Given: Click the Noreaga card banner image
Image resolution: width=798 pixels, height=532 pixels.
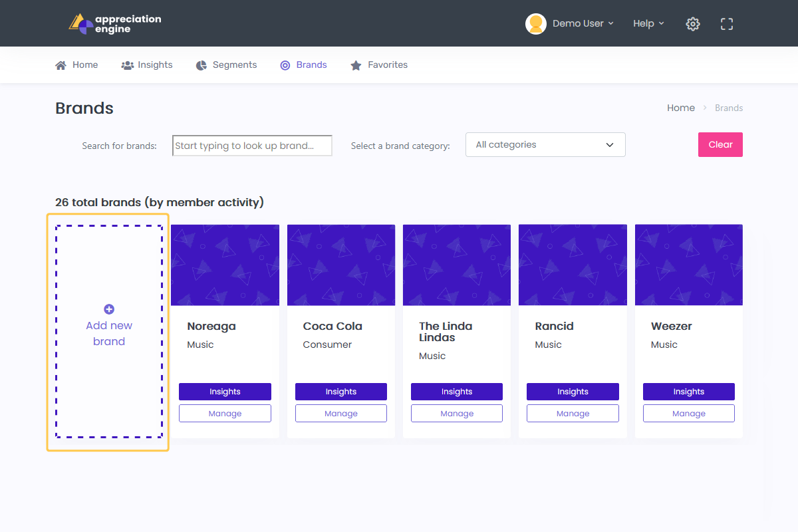Looking at the screenshot, I should click(225, 265).
